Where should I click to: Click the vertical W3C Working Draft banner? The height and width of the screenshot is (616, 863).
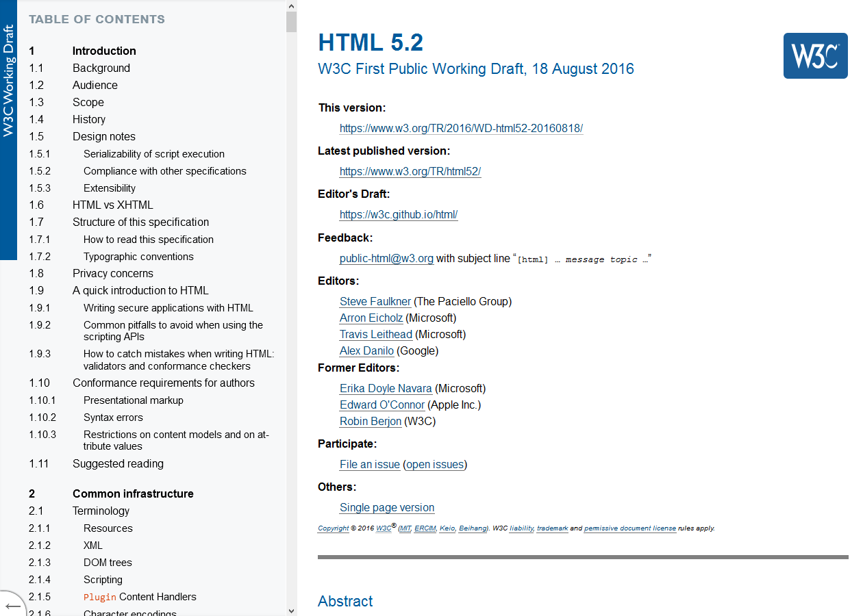click(x=9, y=130)
